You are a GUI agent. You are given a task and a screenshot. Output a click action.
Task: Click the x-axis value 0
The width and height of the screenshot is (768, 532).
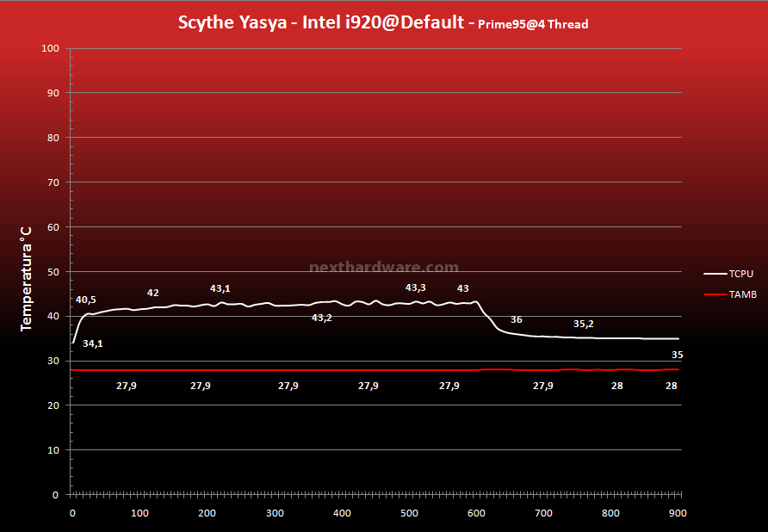(72, 513)
